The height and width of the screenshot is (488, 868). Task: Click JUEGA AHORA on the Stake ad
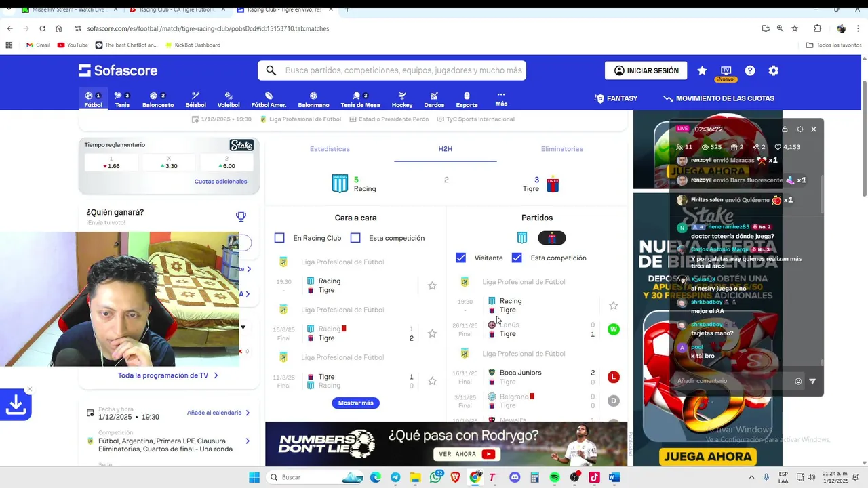tap(708, 456)
